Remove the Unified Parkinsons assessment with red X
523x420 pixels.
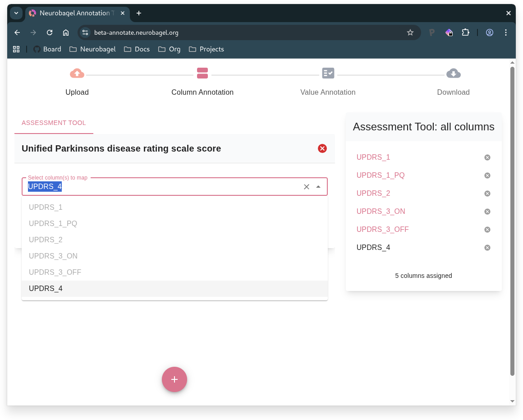point(322,148)
